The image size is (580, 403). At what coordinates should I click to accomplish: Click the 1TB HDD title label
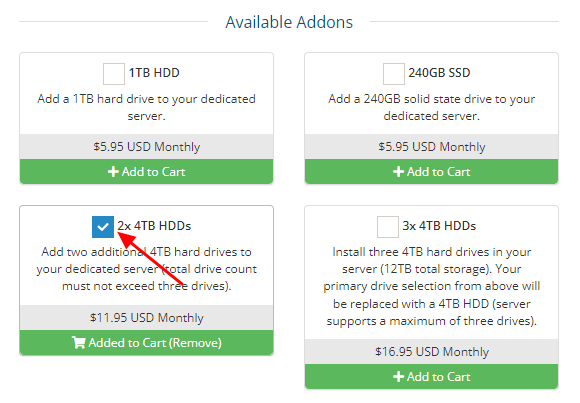pos(154,73)
